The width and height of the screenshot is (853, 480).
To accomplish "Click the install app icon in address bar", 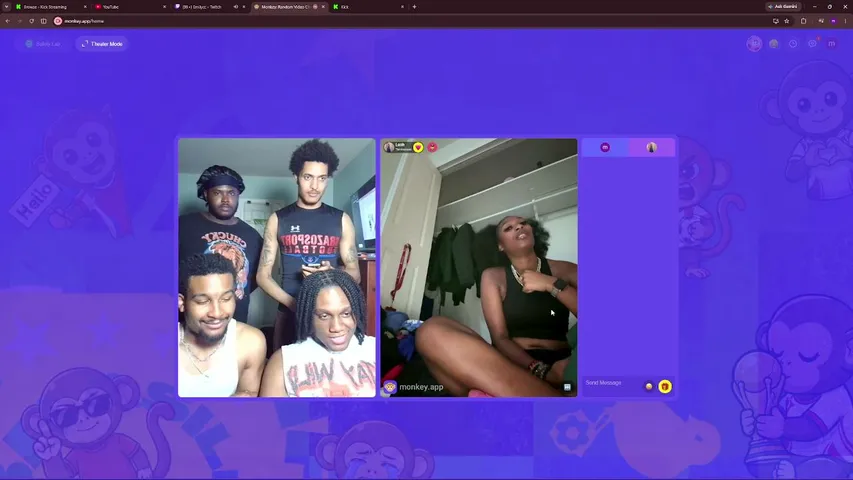I will click(776, 21).
